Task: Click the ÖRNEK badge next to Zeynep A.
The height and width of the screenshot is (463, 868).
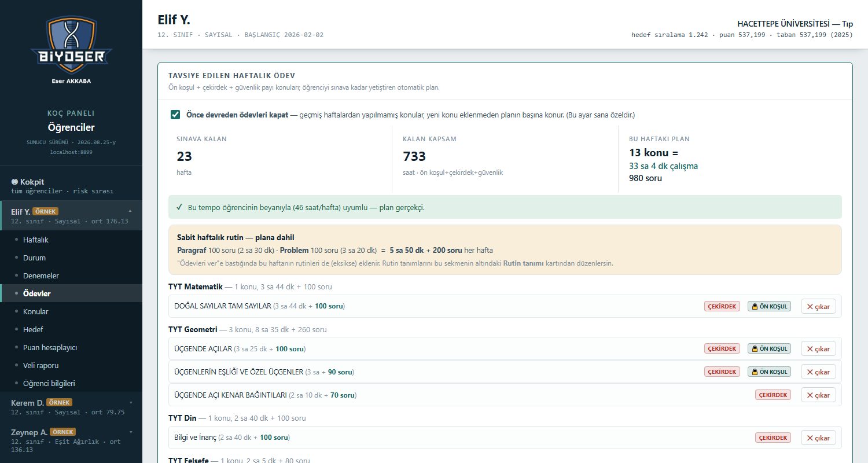Action: 62,432
